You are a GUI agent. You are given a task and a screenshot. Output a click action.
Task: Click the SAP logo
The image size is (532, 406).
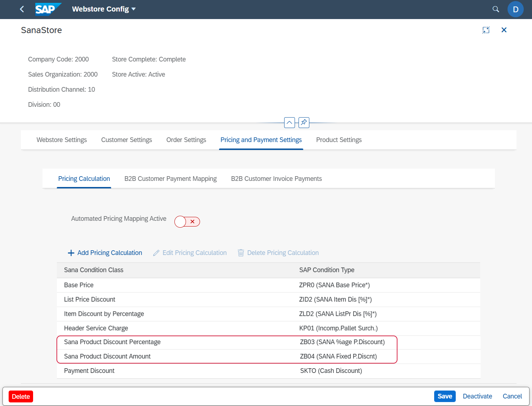(48, 9)
